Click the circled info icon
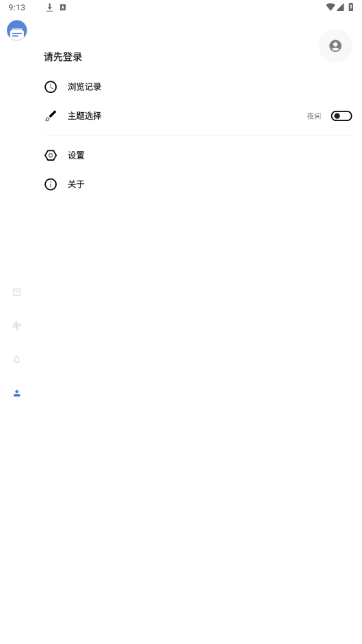 (51, 185)
